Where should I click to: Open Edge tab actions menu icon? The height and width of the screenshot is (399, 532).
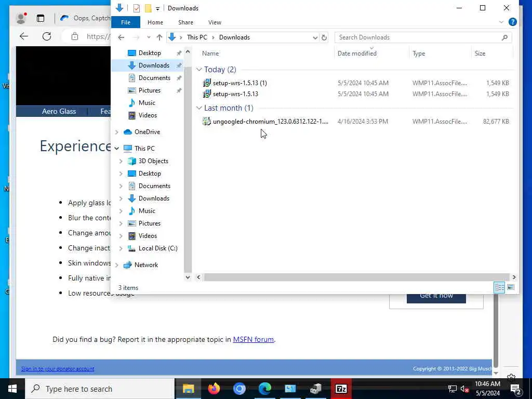pos(41,18)
